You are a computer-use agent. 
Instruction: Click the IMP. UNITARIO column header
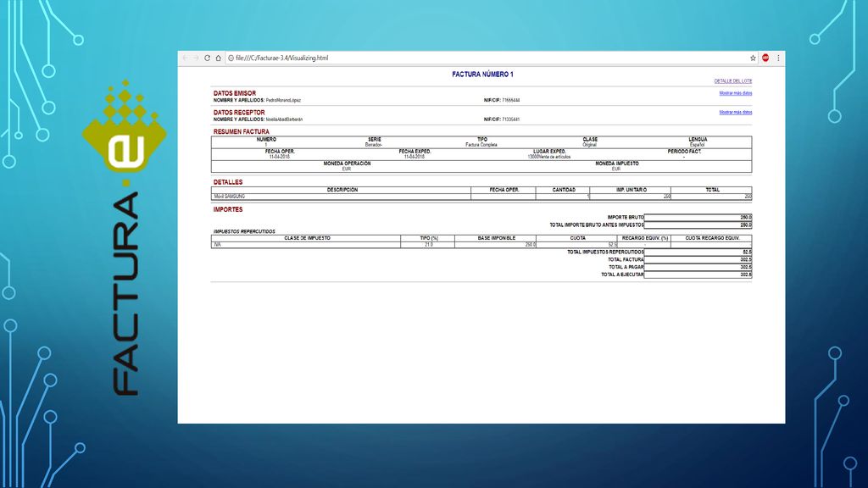pos(631,190)
